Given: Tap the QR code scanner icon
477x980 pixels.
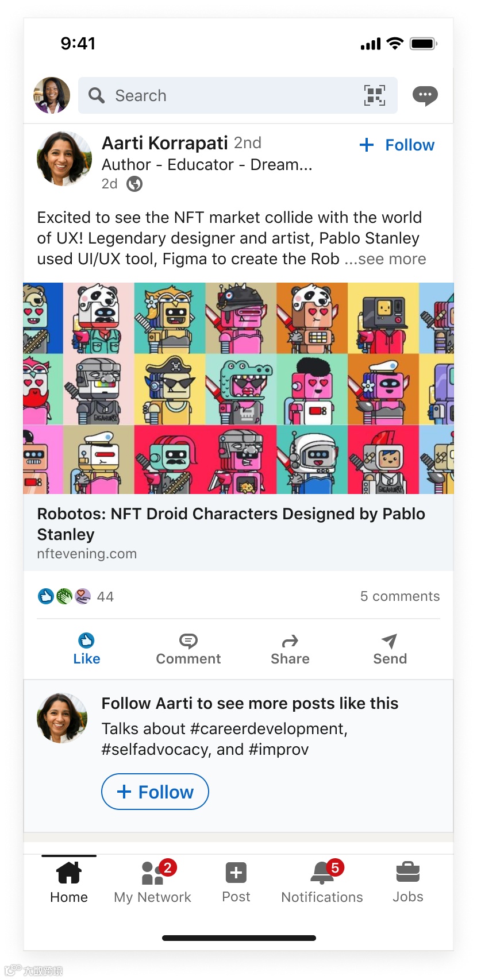Looking at the screenshot, I should coord(374,95).
